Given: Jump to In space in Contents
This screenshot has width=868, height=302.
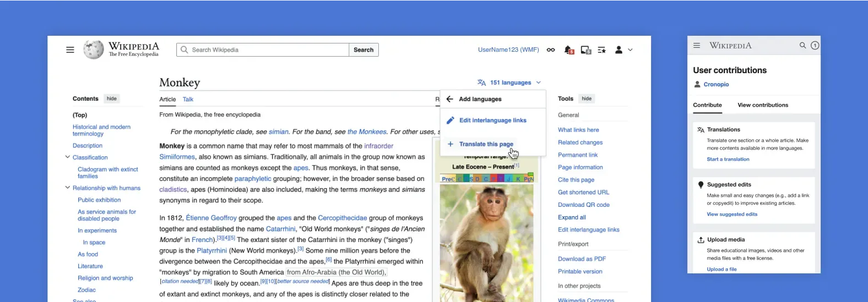Looking at the screenshot, I should pyautogui.click(x=94, y=243).
